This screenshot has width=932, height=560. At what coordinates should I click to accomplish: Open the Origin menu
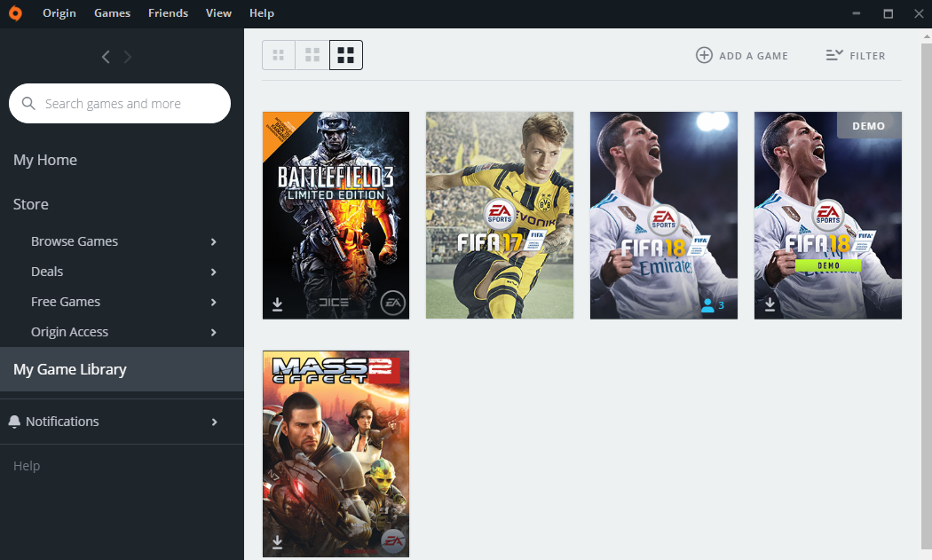click(x=59, y=13)
